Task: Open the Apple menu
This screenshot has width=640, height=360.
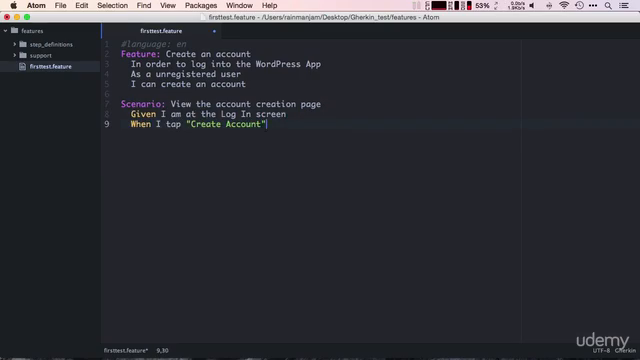Action: point(13,5)
